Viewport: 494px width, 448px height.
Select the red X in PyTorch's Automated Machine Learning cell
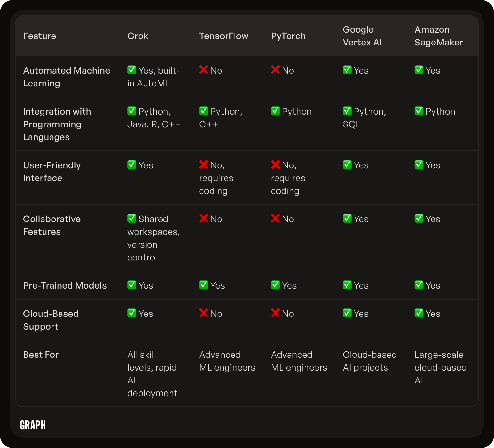tap(275, 70)
